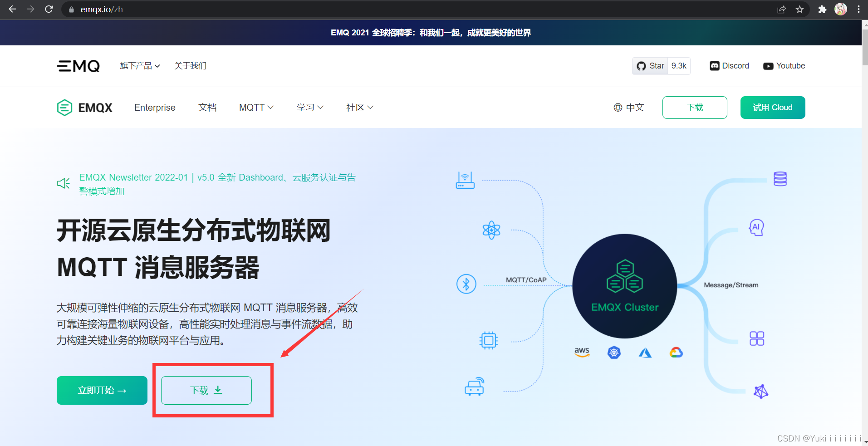
Task: Click the GitHub Star button
Action: tap(650, 66)
